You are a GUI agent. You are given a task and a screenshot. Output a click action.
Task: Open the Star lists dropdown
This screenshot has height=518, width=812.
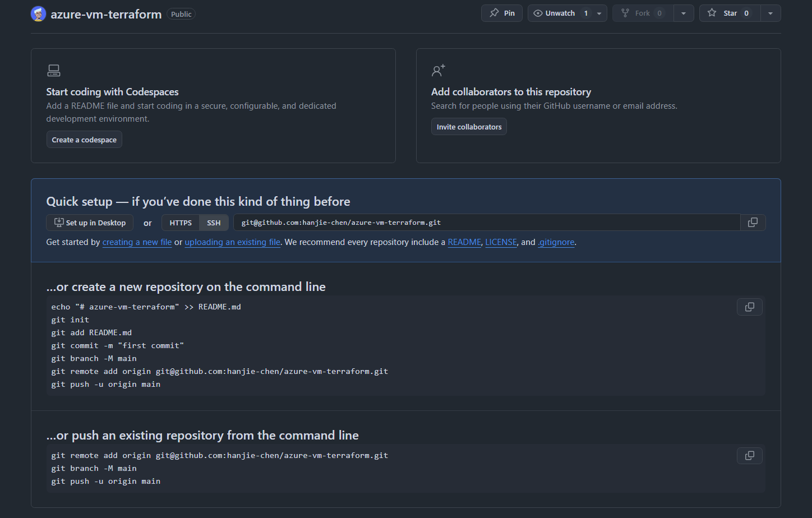[x=771, y=13]
